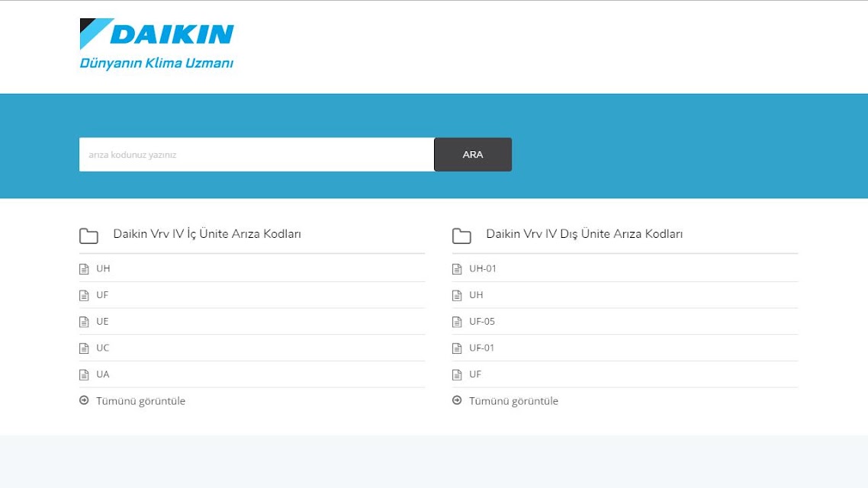This screenshot has width=868, height=488.
Task: Click arrow icon beside İç Ünite Tümünü görüntüle
Action: coord(84,400)
